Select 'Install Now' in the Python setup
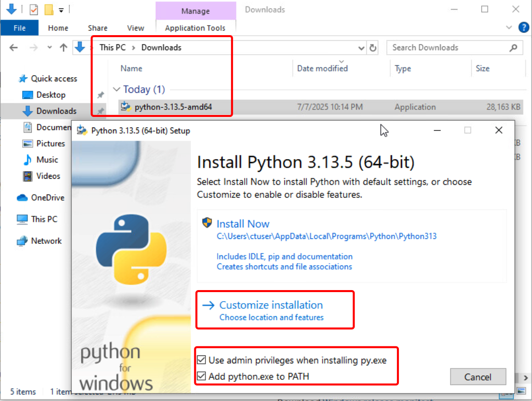The width and height of the screenshot is (532, 401). click(x=243, y=223)
